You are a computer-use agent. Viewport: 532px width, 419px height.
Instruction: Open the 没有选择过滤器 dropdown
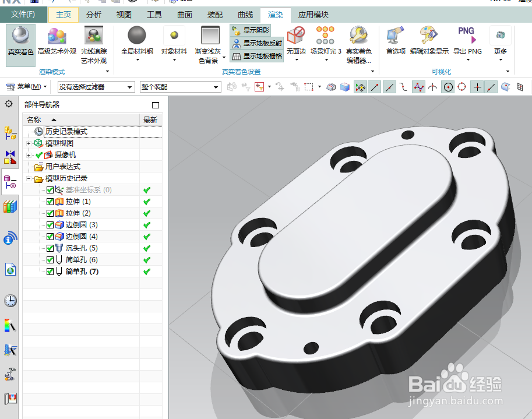point(96,87)
